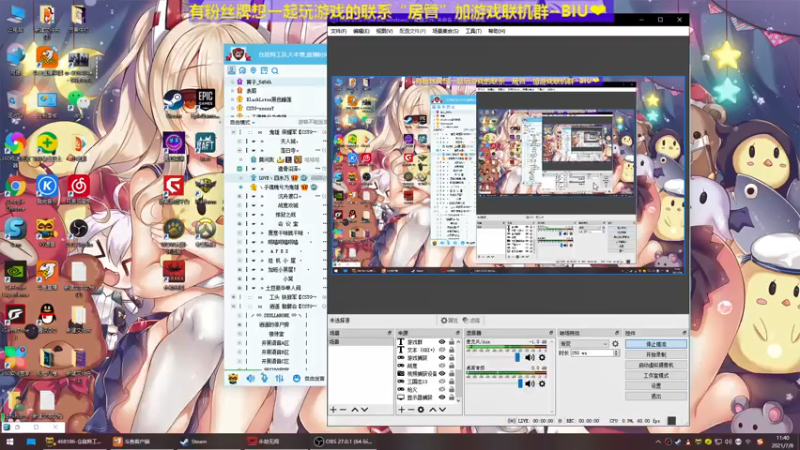Click the search magnifier in voice chat window

[275, 70]
